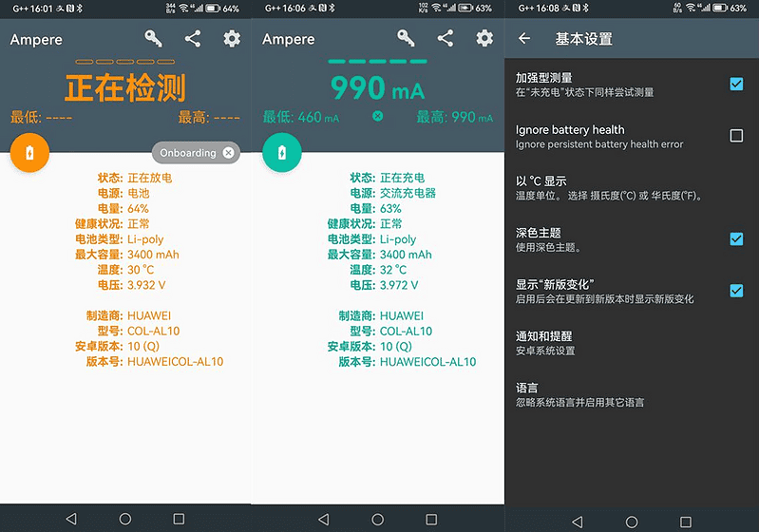The image size is (759, 532).
Task: Tap the orange dashed level indicator
Action: pos(125,62)
